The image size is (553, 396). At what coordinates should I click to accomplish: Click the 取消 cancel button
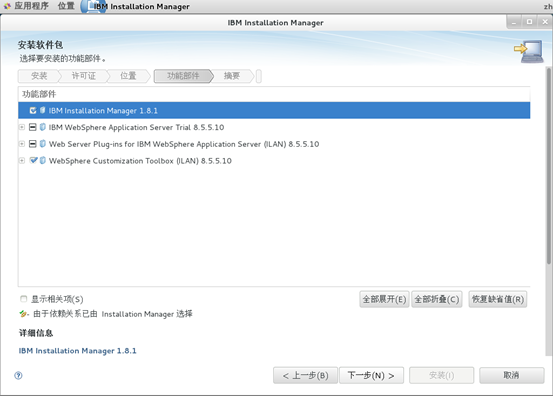pos(511,375)
